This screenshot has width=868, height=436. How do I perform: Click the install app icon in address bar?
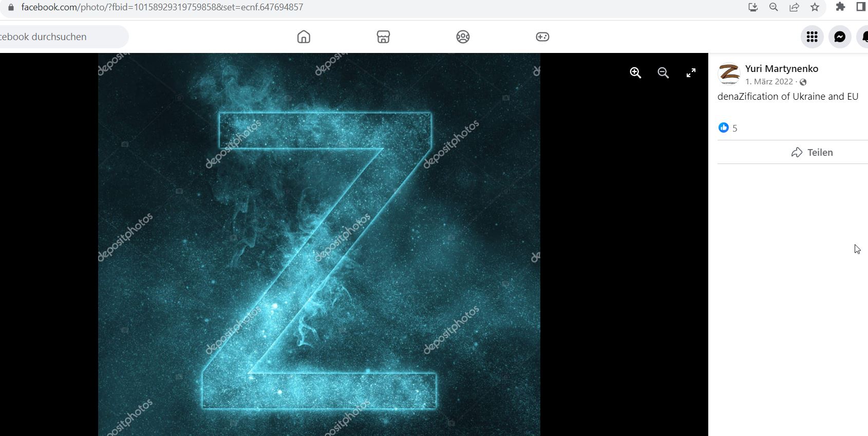pyautogui.click(x=753, y=7)
